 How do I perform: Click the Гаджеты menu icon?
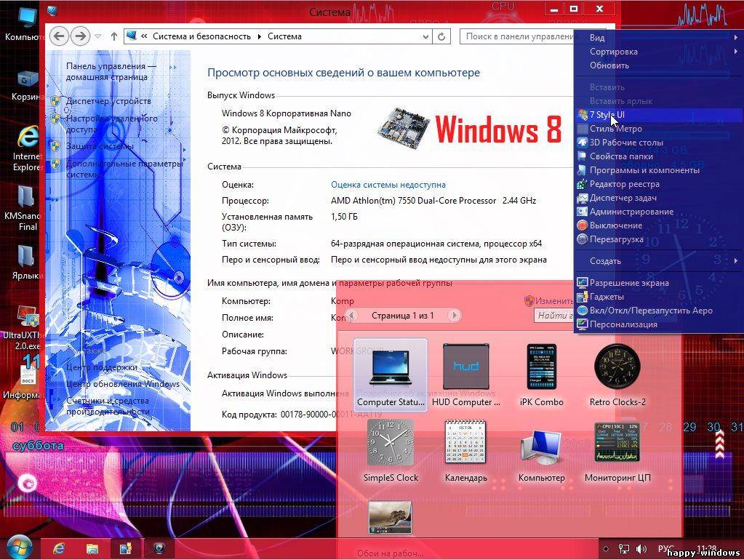pos(583,297)
